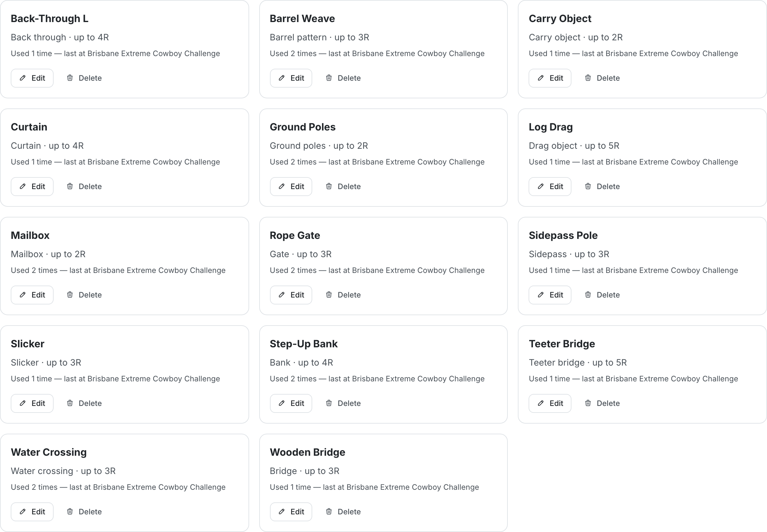
Task: Click the trash icon on Back-Through L card
Action: point(70,78)
